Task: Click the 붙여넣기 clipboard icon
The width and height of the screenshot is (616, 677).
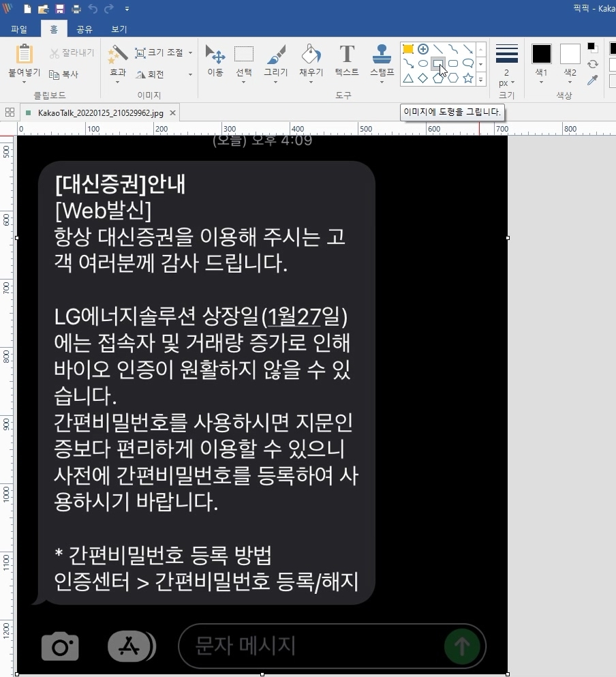Action: 24,54
